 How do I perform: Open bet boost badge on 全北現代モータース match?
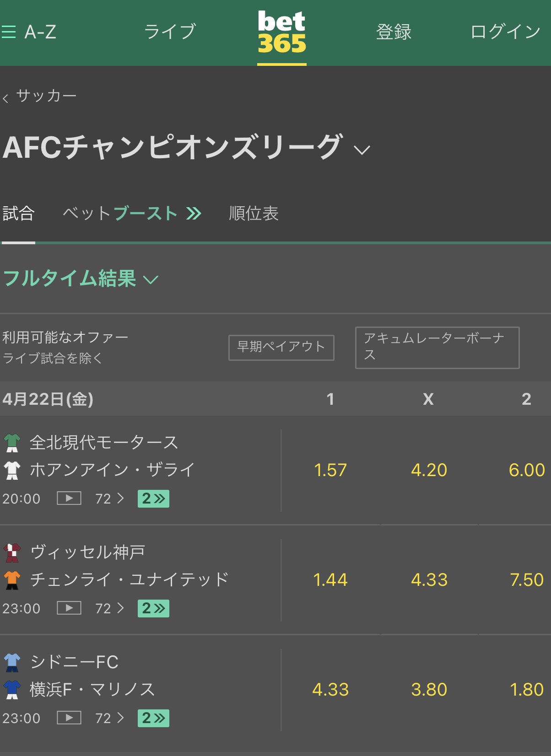pos(153,499)
